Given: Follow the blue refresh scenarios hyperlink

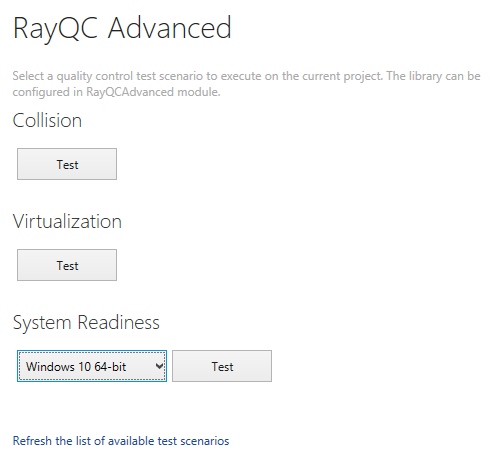Looking at the screenshot, I should click(121, 441).
